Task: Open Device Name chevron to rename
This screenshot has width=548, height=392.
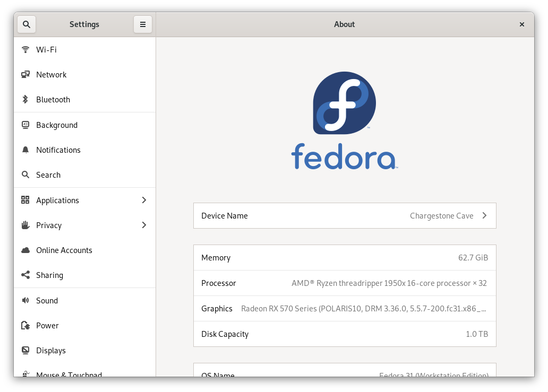Action: click(484, 216)
